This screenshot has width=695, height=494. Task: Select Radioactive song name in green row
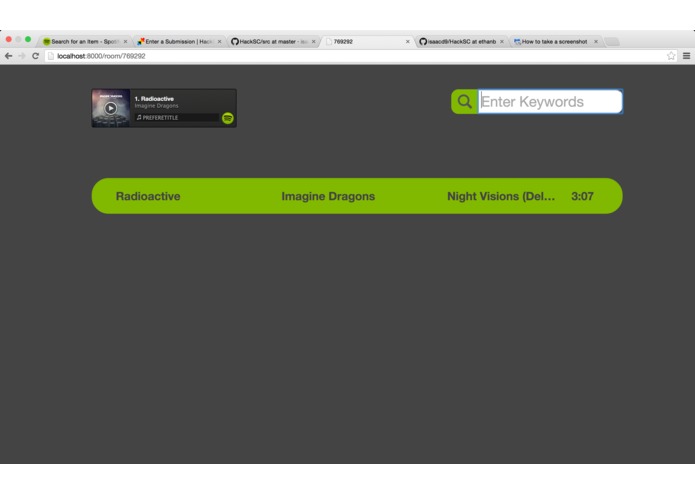148,196
